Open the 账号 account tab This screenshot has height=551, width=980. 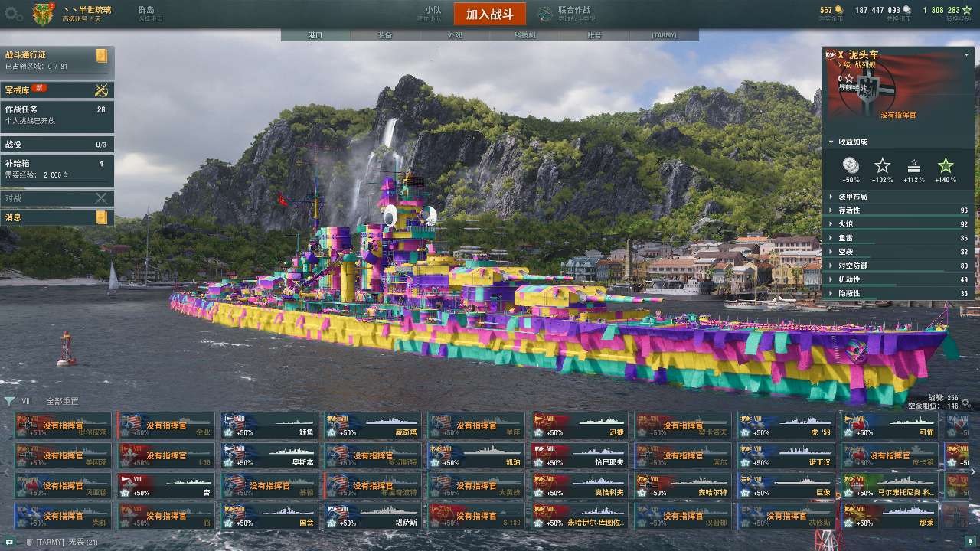pyautogui.click(x=594, y=35)
